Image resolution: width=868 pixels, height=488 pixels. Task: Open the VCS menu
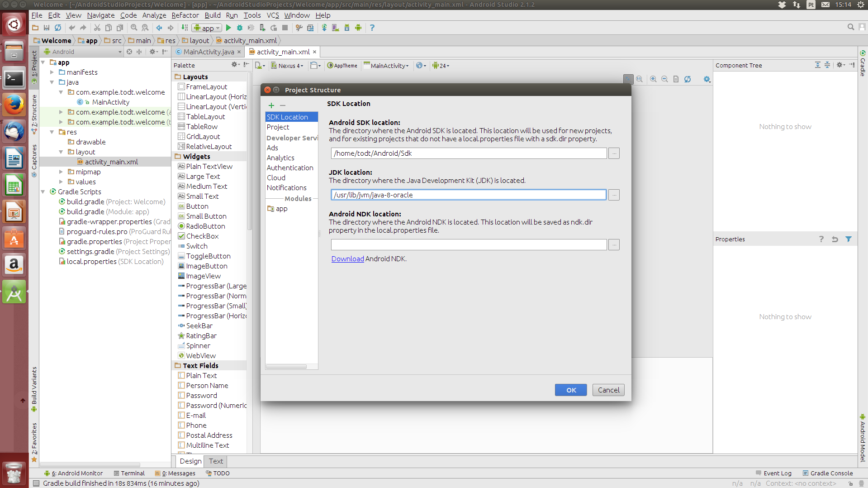click(273, 15)
